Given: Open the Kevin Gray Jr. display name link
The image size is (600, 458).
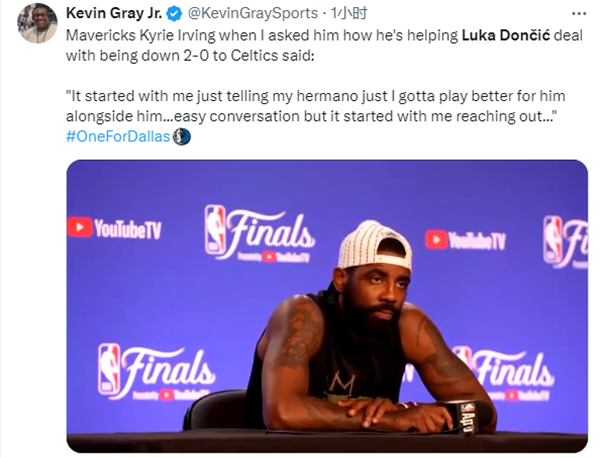Looking at the screenshot, I should click(113, 15).
